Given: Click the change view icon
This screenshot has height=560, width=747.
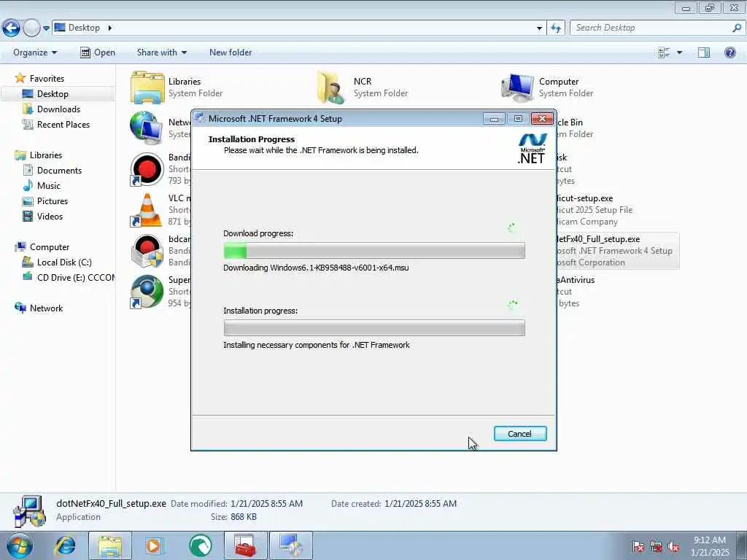Looking at the screenshot, I should [664, 52].
